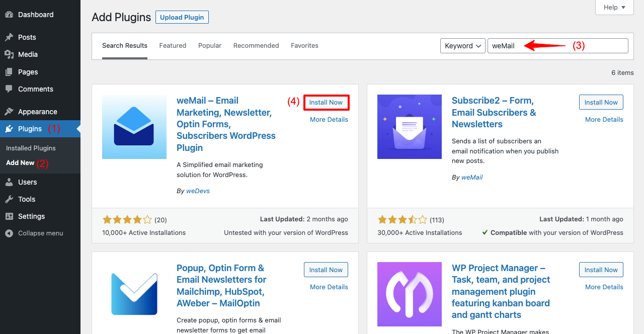Viewport: 644px width, 334px height.
Task: Open More Details for MailOptin plugin
Action: (329, 287)
